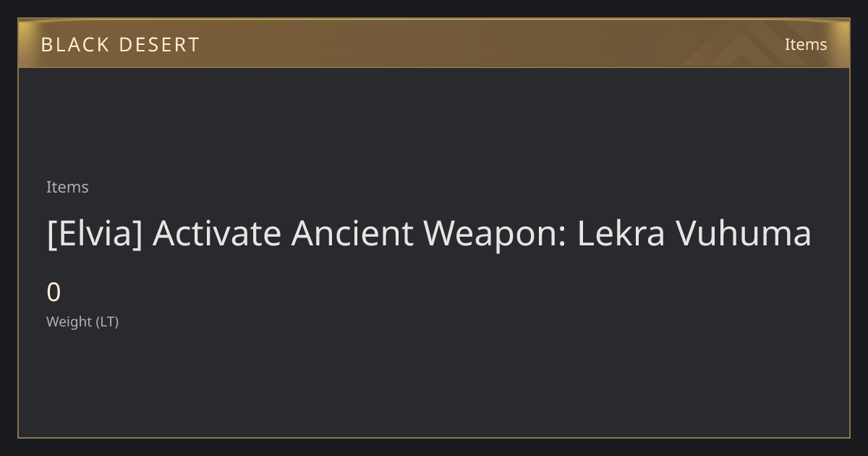The width and height of the screenshot is (868, 456).
Task: Open the Items link in header
Action: coord(806,45)
